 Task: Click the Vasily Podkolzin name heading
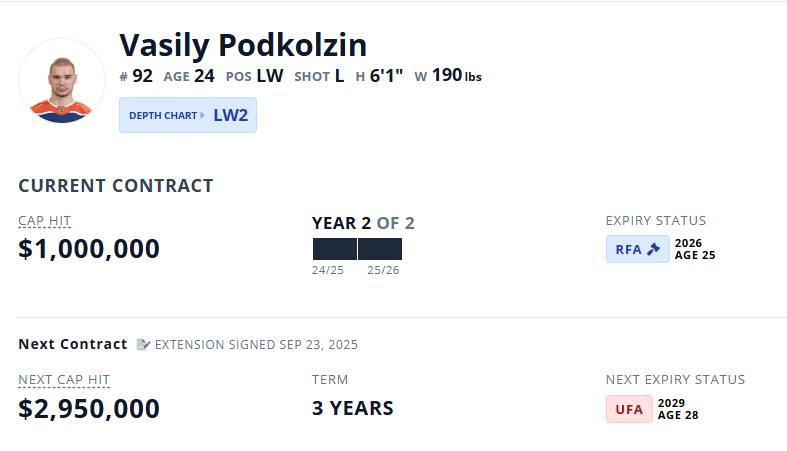(x=243, y=45)
